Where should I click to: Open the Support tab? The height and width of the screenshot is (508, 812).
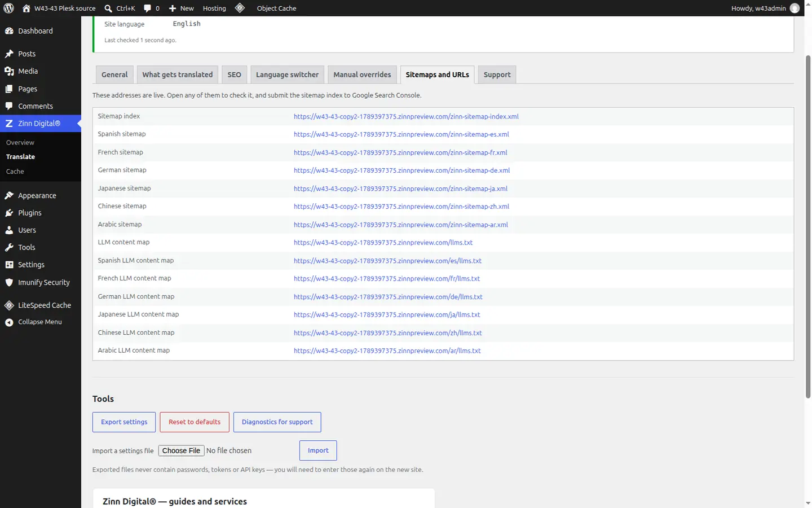point(497,75)
